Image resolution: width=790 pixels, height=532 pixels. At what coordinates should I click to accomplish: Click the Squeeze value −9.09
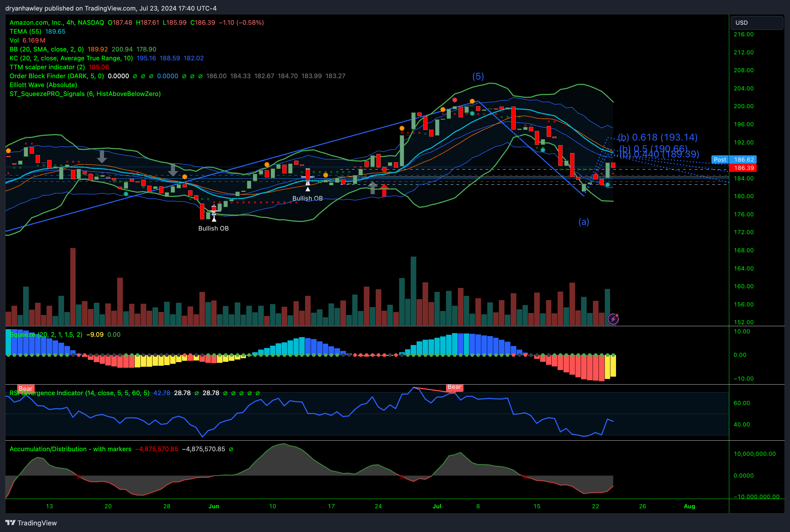[95, 334]
